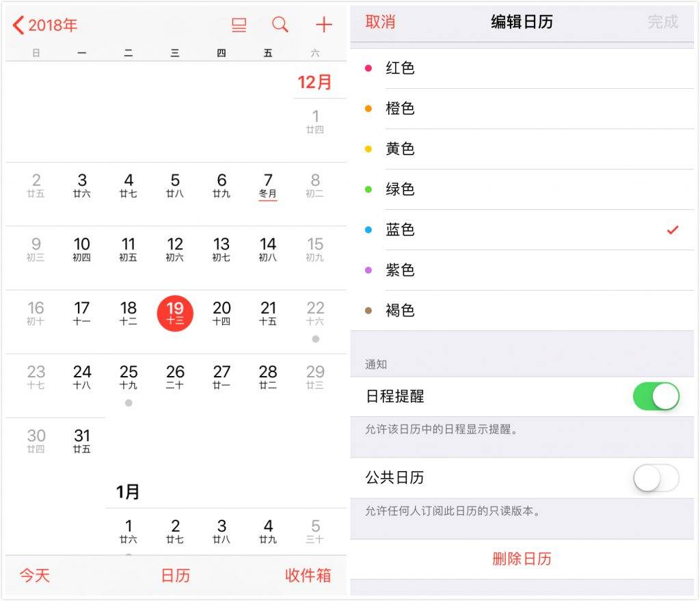The image size is (700, 601).
Task: Tap the red dot next to 红色
Action: point(369,68)
